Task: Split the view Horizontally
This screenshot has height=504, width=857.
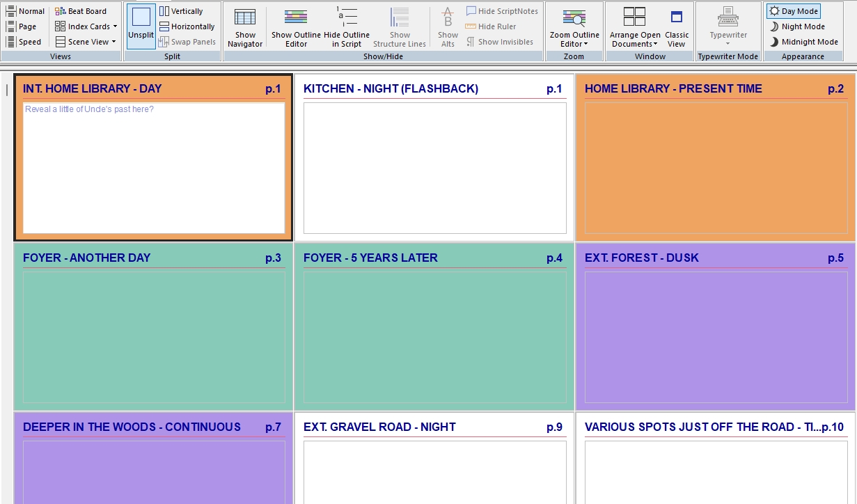Action: [187, 26]
